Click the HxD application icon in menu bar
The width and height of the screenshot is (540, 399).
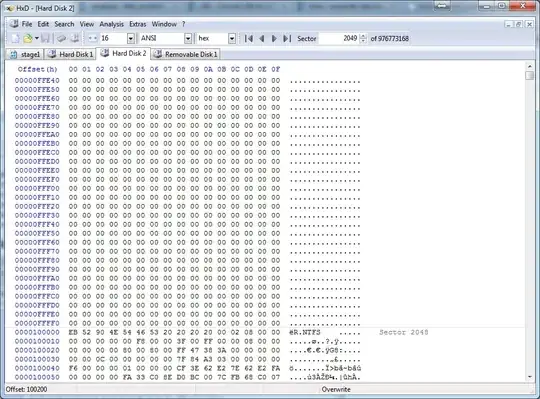[x=14, y=24]
